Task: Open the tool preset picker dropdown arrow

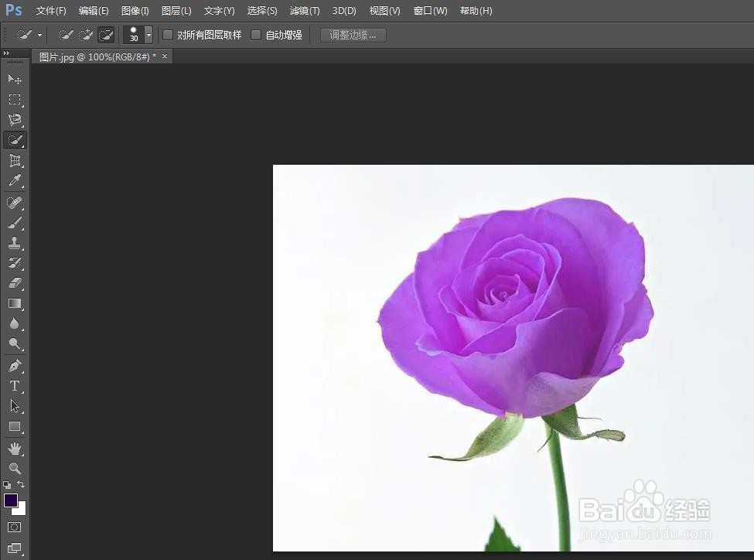Action: tap(39, 35)
